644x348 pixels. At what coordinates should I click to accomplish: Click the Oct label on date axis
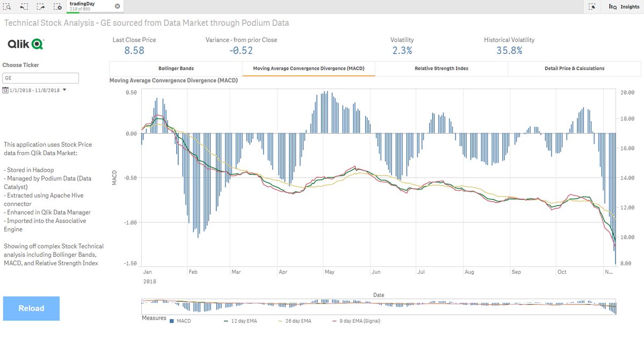(562, 272)
